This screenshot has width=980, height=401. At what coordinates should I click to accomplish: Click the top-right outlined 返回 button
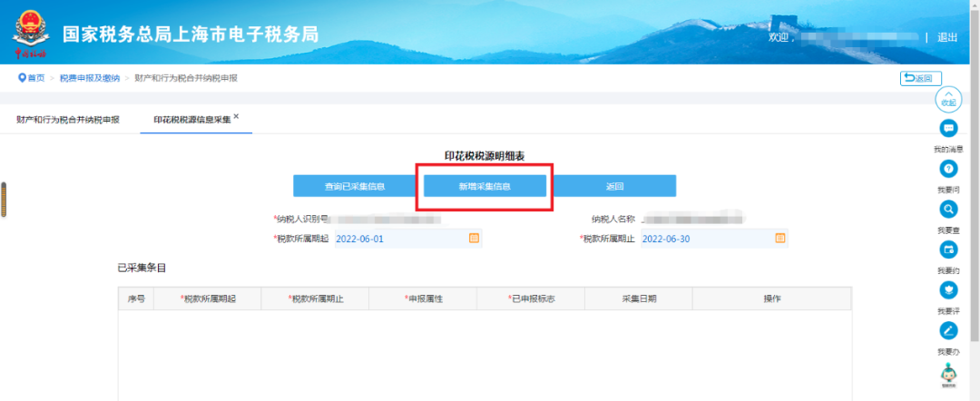[921, 78]
